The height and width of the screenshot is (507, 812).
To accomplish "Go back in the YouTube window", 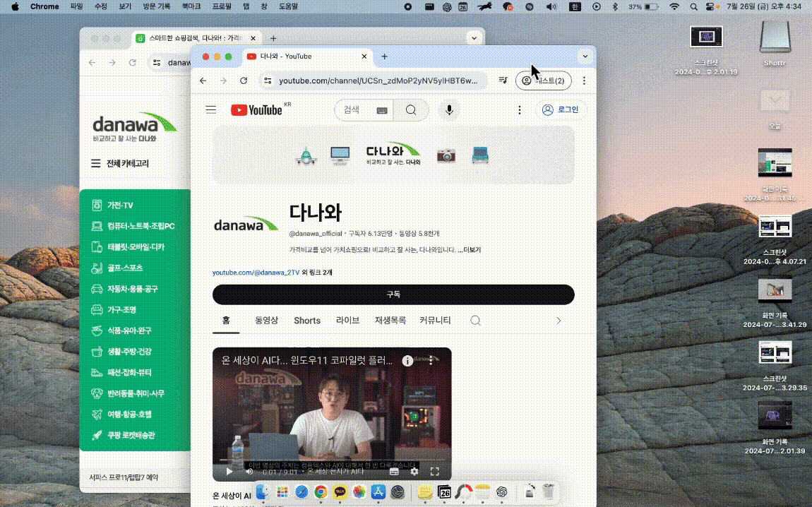I will pyautogui.click(x=203, y=80).
